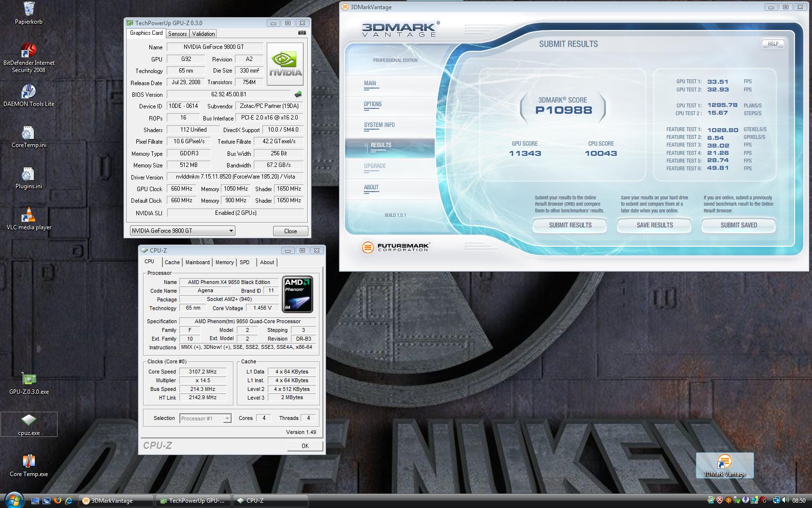This screenshot has height=508, width=812.
Task: Select the cpuz.exe desktop icon
Action: click(29, 424)
